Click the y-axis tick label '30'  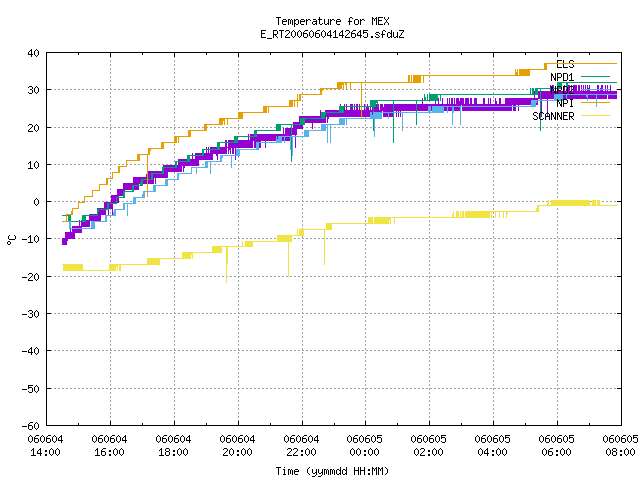(x=33, y=90)
